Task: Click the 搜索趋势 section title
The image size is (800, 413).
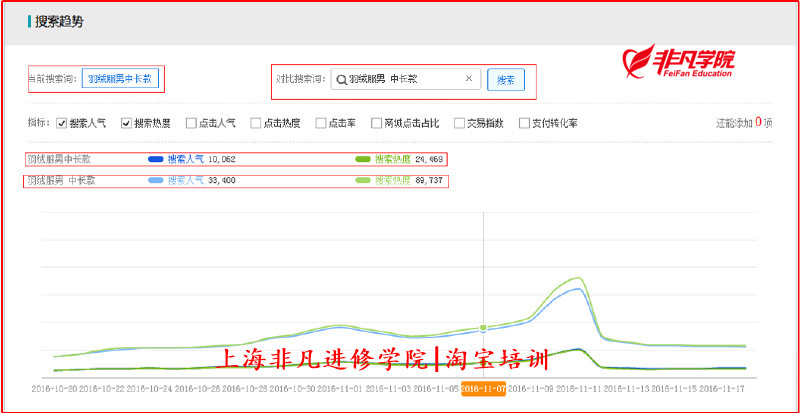Action: [59, 22]
